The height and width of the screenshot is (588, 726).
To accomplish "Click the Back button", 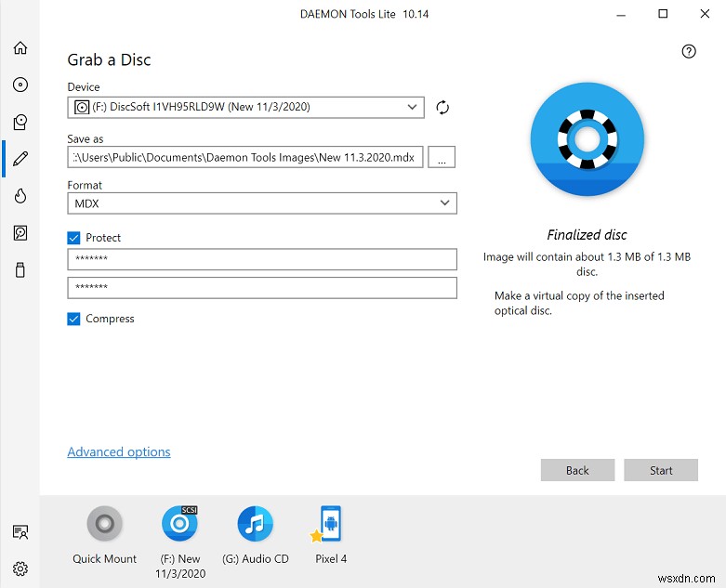I will tap(577, 470).
